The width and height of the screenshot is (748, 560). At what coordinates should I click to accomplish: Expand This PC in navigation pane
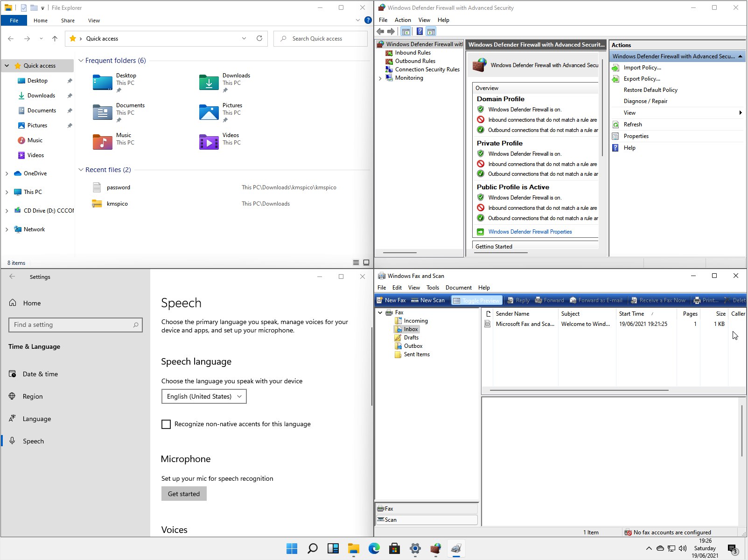tap(7, 192)
